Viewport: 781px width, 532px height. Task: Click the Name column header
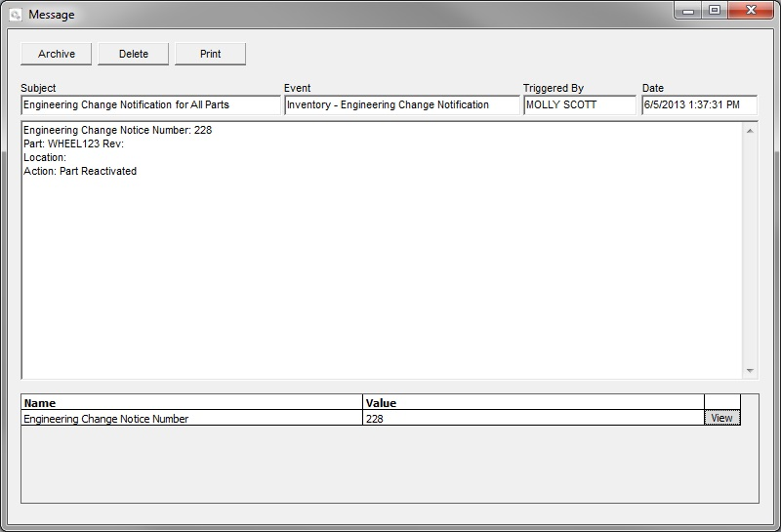[191, 402]
